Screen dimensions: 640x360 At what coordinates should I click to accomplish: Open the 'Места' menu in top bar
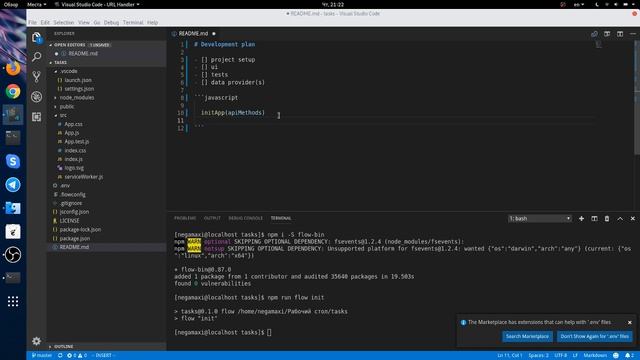click(x=36, y=4)
